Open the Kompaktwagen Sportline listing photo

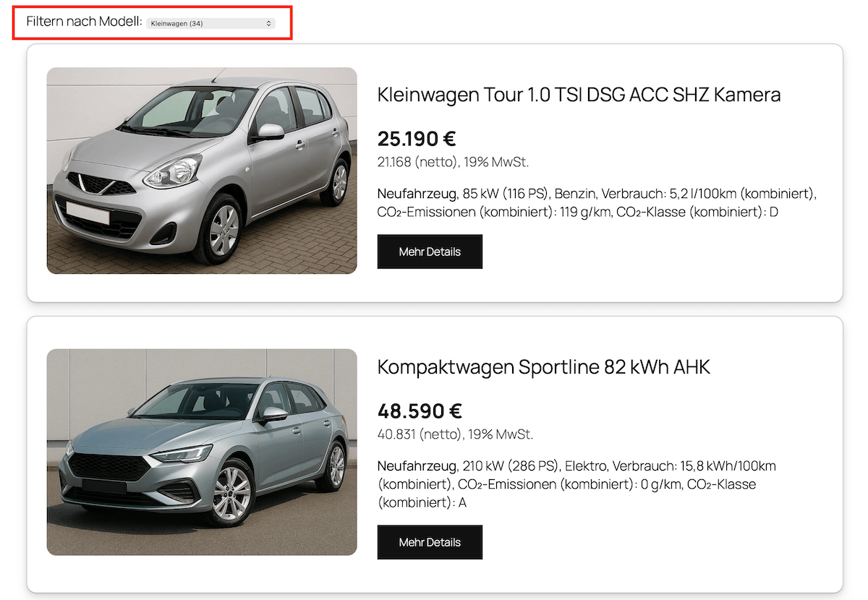coord(201,452)
